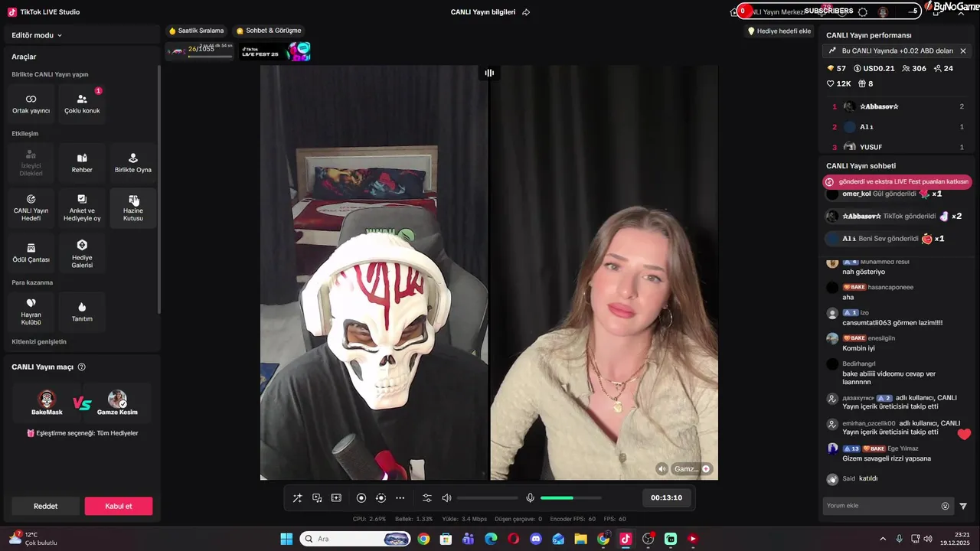
Task: Click the record button in control bar
Action: tap(361, 498)
